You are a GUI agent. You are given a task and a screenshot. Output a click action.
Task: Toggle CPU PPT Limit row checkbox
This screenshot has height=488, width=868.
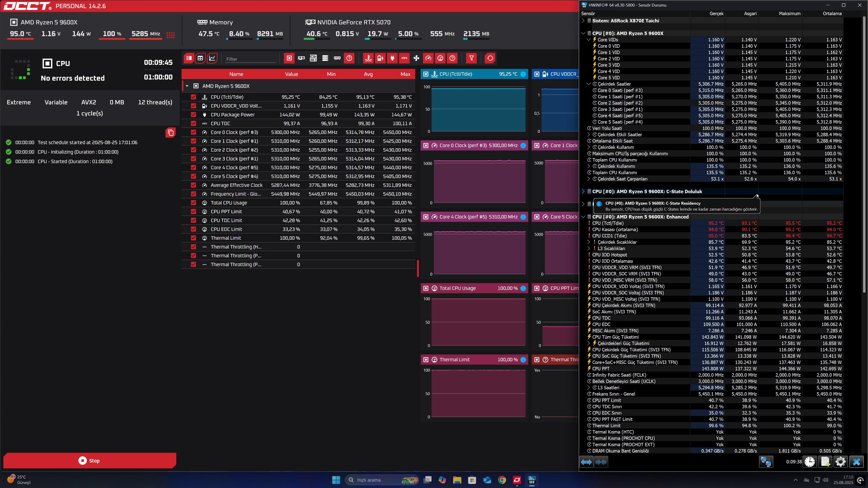193,211
